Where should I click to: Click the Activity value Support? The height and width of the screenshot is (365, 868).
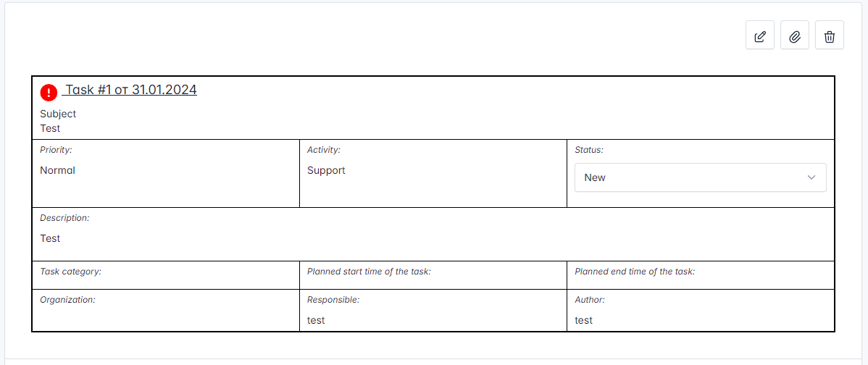pos(326,170)
